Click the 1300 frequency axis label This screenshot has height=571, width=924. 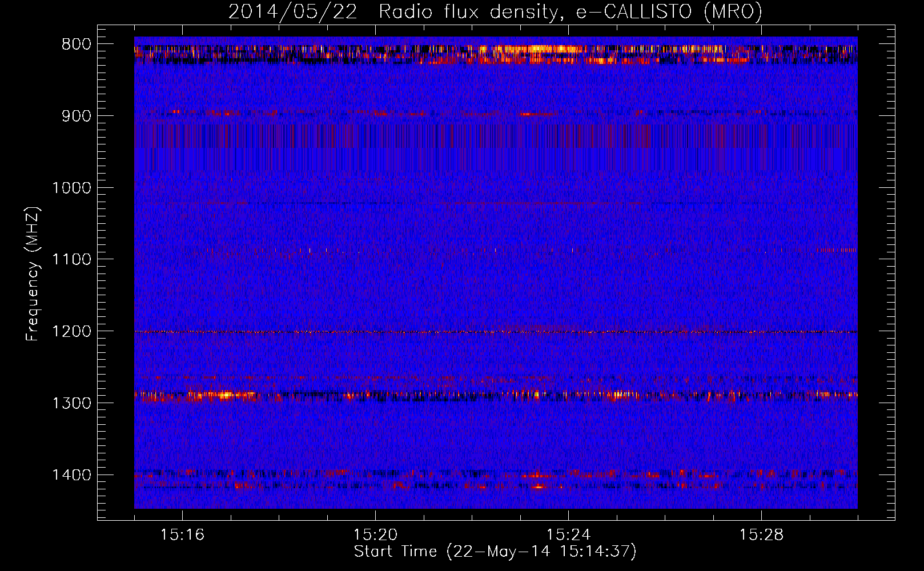tap(72, 403)
